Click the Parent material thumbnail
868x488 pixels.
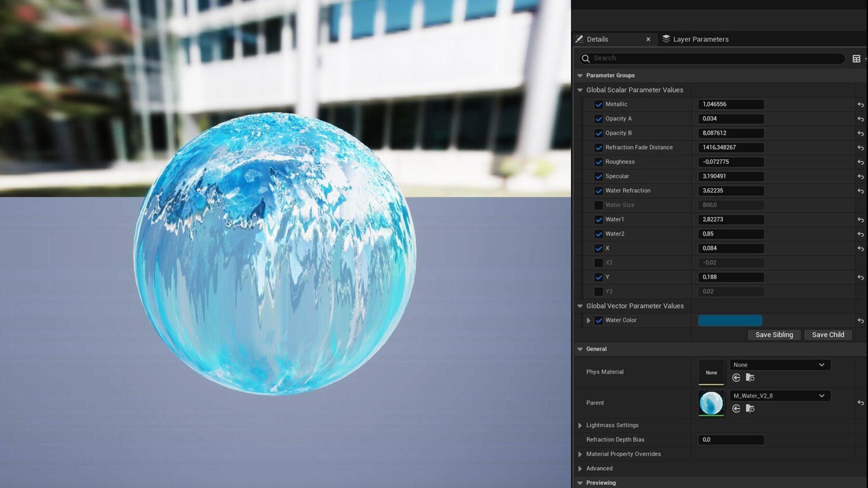tap(711, 403)
